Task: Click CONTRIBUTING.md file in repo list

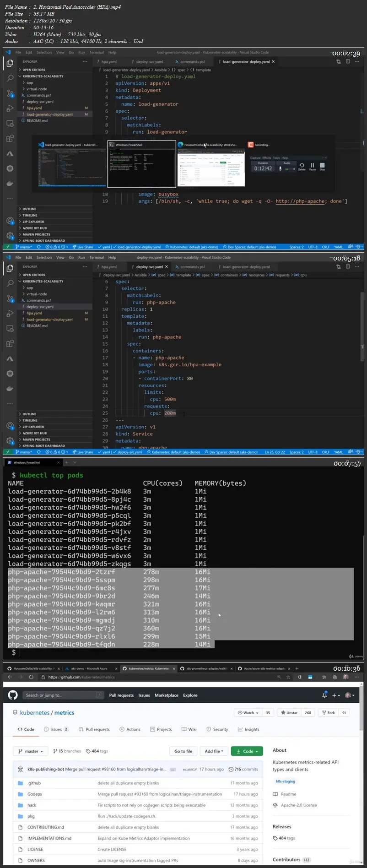Action: (x=46, y=827)
